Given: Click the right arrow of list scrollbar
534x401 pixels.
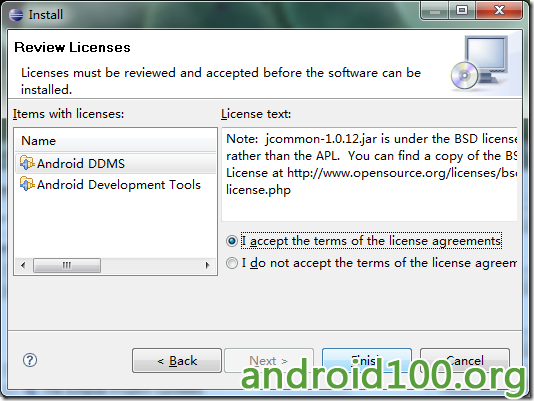Looking at the screenshot, I should click(x=207, y=265).
